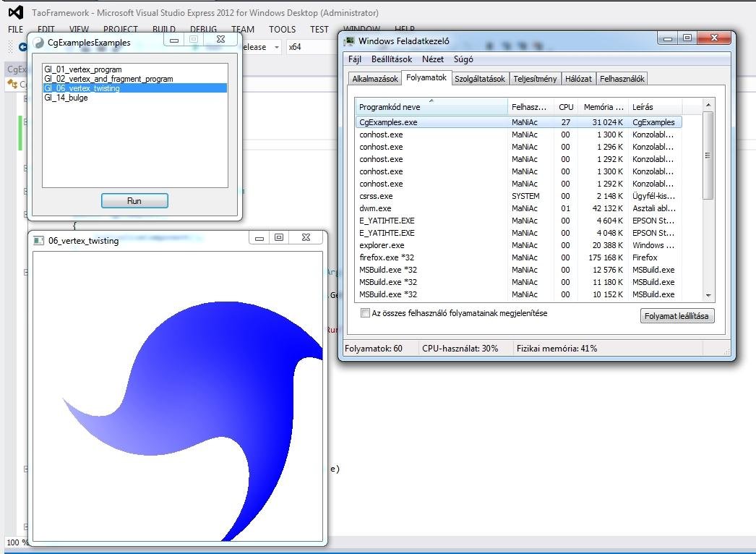Click the 06_vertex_twisting window icon
Screen dimensions: 756x554
[39, 240]
